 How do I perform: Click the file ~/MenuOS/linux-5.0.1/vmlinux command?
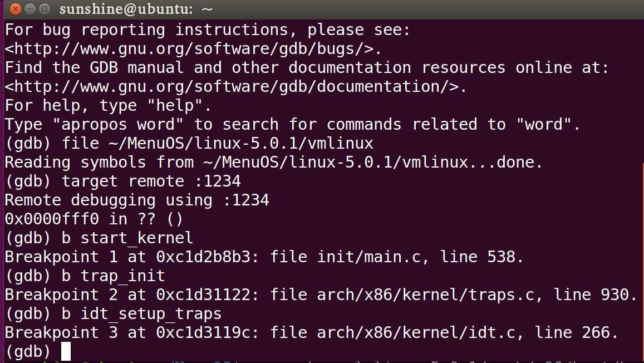[x=217, y=143]
